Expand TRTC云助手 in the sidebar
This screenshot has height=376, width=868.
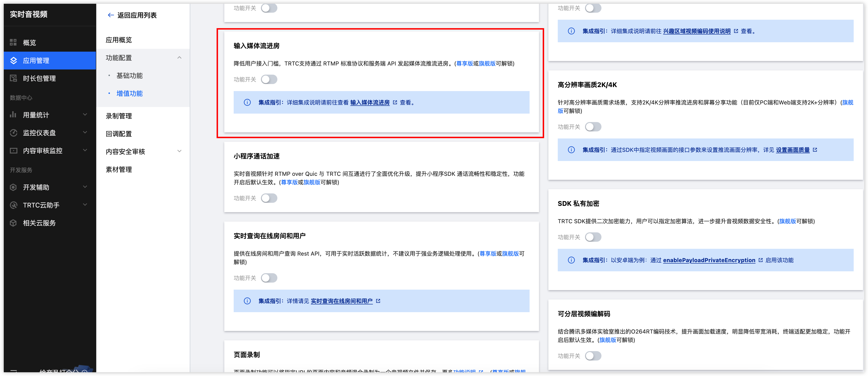pyautogui.click(x=85, y=205)
